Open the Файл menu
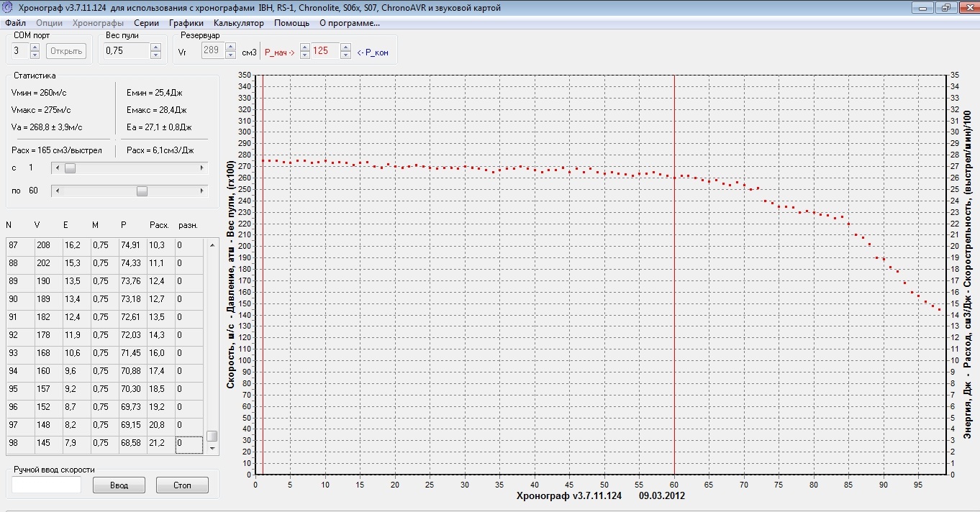980x512 pixels. point(15,23)
